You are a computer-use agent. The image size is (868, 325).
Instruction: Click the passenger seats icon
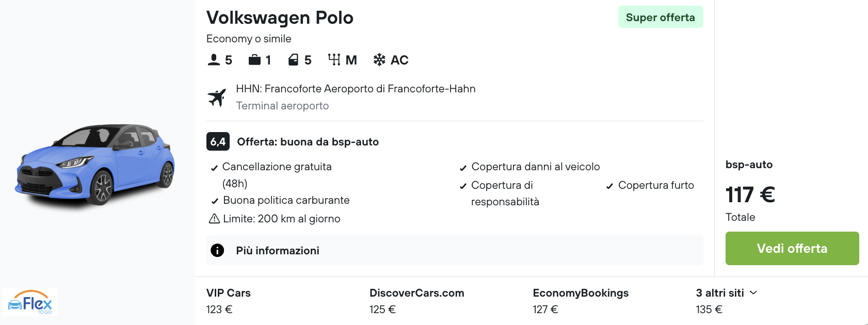(x=214, y=60)
